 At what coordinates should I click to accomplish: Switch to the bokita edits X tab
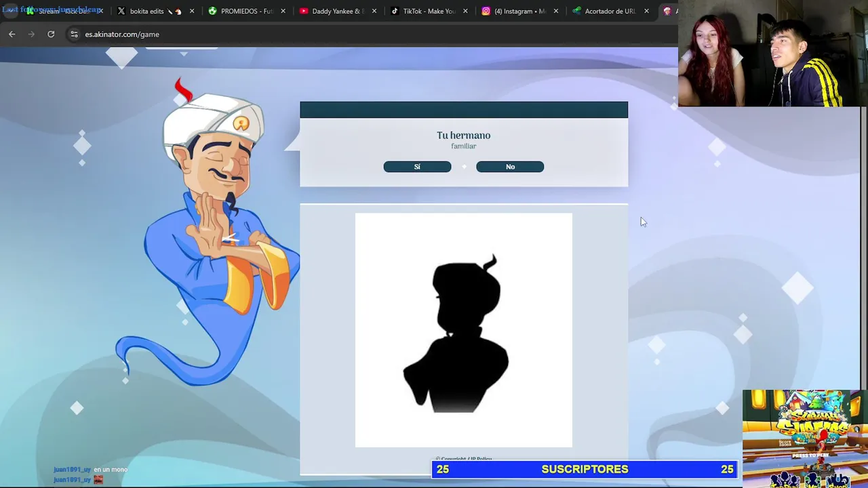tap(156, 11)
